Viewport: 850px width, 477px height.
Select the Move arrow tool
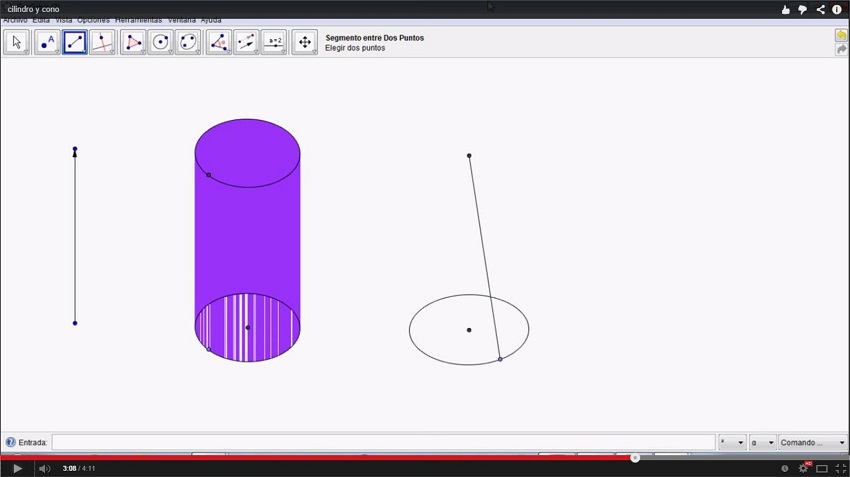pos(16,42)
